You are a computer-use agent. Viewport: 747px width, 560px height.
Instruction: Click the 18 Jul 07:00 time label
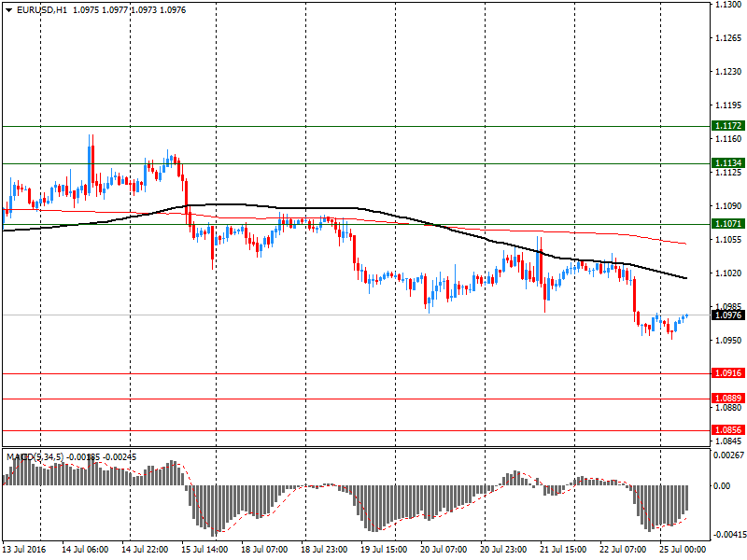point(264,550)
